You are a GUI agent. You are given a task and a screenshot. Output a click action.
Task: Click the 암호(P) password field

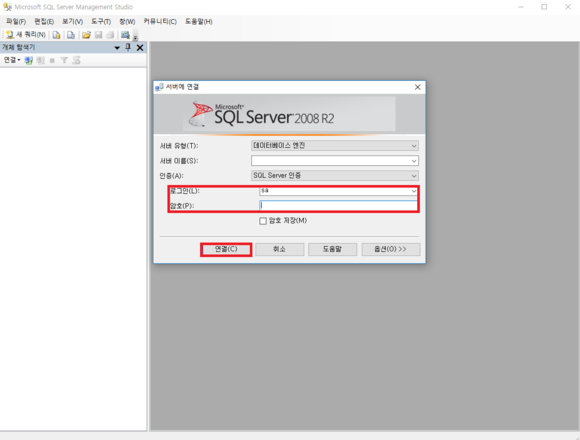[338, 205]
